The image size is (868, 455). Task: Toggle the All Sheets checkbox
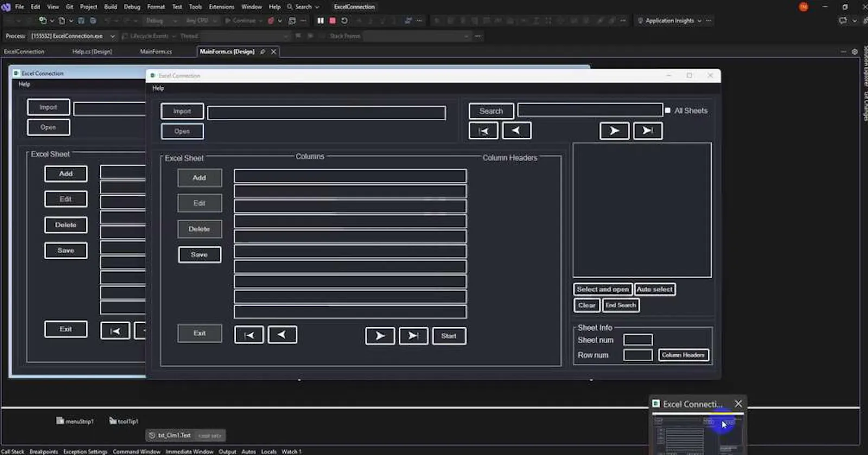point(668,111)
